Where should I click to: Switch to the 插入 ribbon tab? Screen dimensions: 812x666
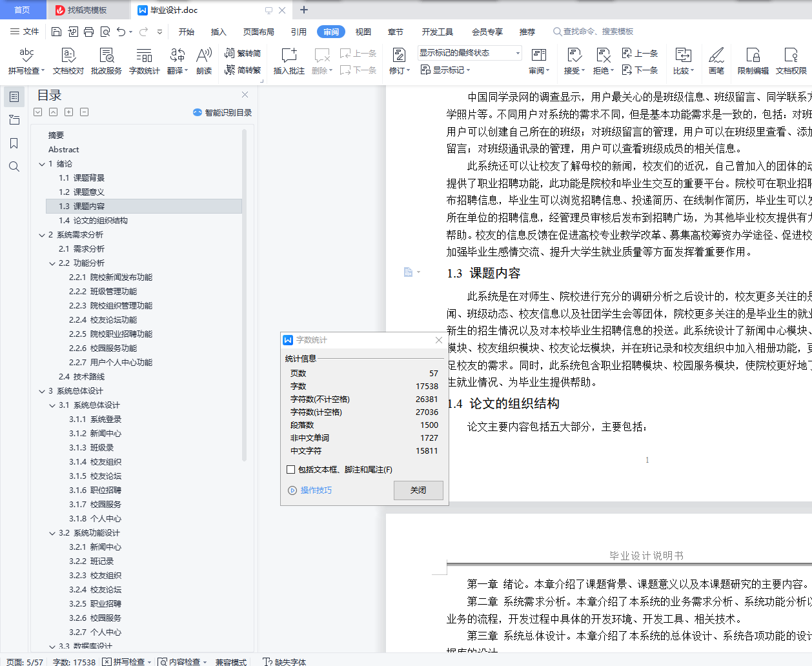[x=219, y=32]
